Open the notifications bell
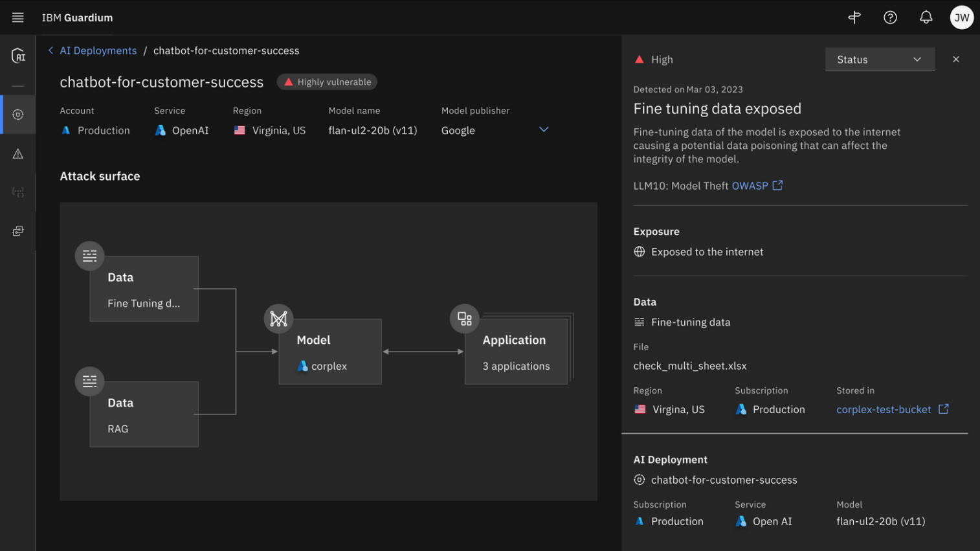 click(x=926, y=17)
